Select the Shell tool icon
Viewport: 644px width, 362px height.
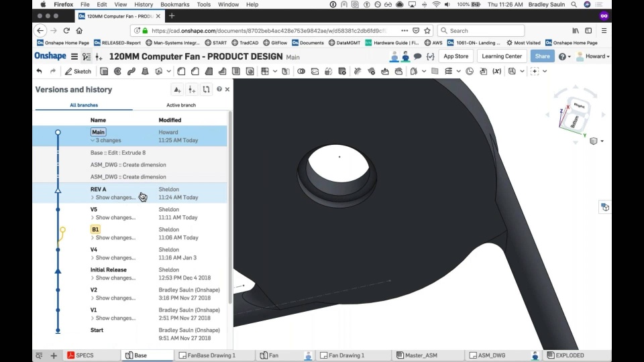[236, 72]
